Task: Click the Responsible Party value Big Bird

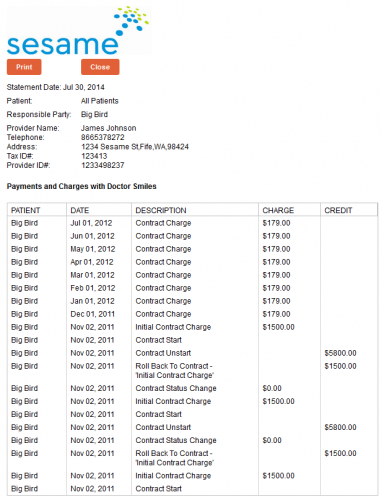Action: point(94,114)
